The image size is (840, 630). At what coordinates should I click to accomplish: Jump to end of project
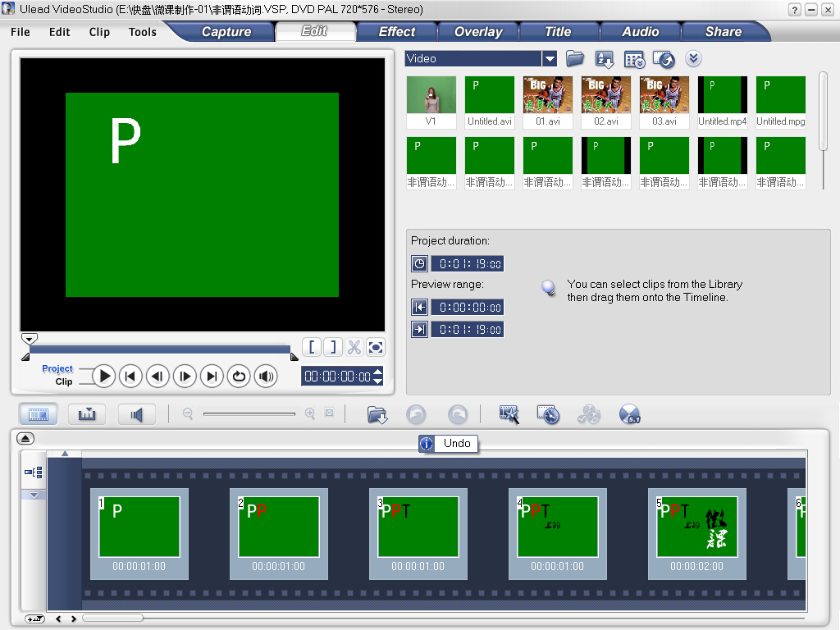point(212,376)
